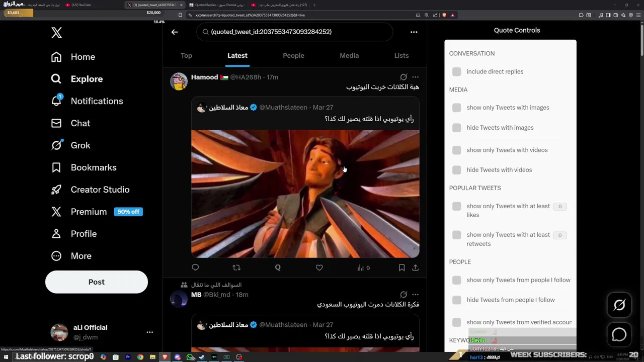Open Google Chrome from taskbar
This screenshot has height=362, width=644.
tap(140, 357)
